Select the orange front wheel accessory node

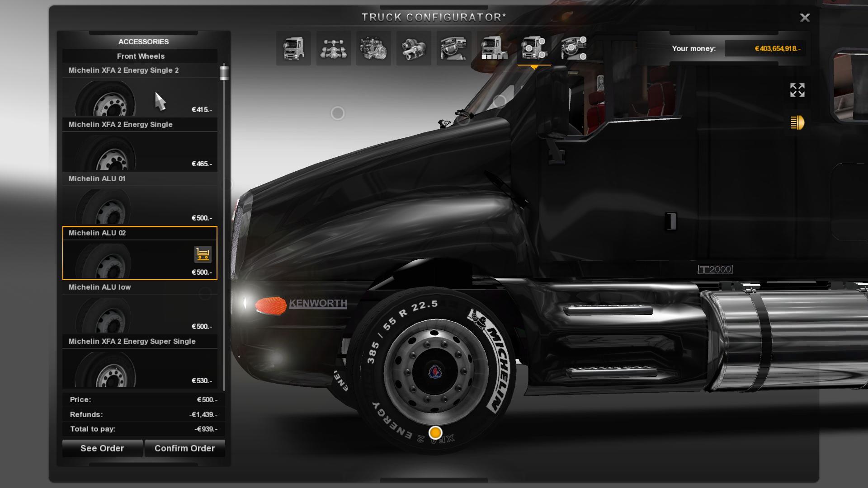click(x=435, y=432)
